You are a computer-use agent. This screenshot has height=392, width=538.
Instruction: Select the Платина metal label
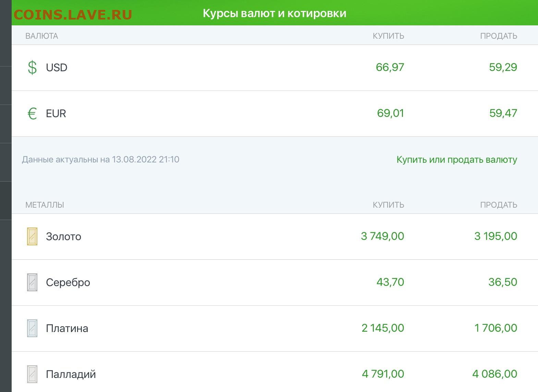tap(67, 328)
